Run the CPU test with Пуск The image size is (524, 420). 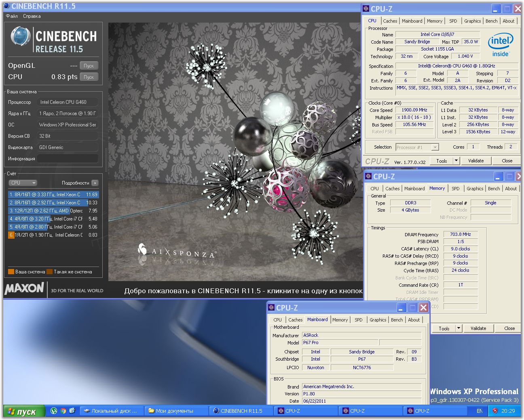click(89, 77)
